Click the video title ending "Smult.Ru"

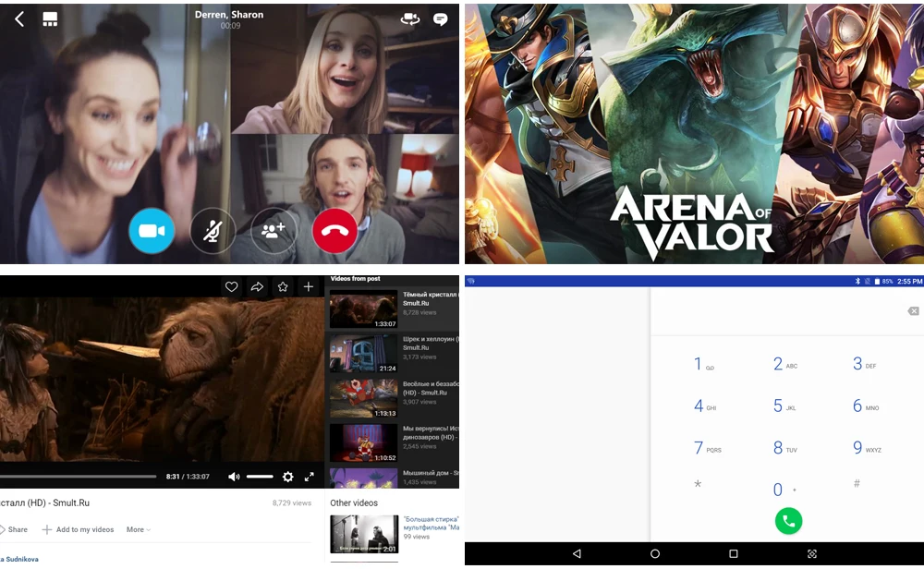coord(44,503)
